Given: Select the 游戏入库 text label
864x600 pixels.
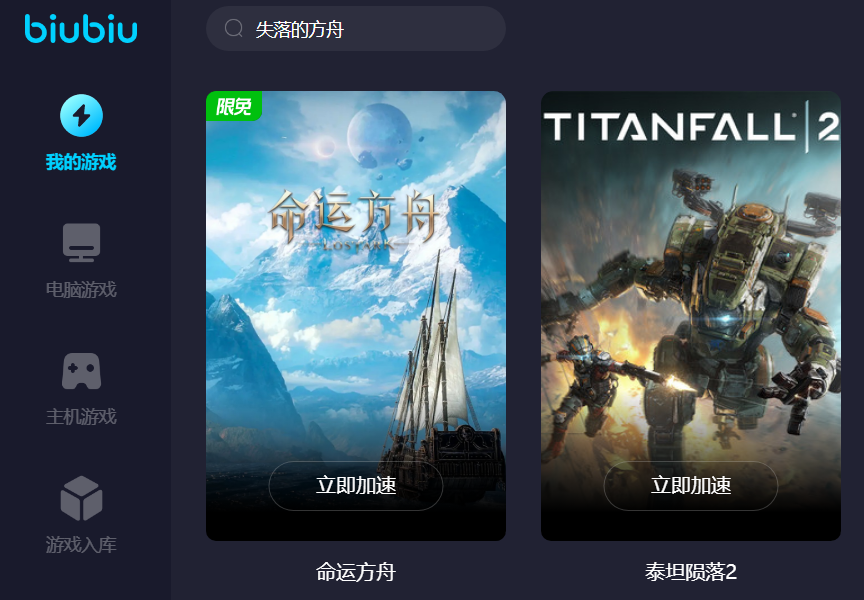Looking at the screenshot, I should click(x=81, y=544).
